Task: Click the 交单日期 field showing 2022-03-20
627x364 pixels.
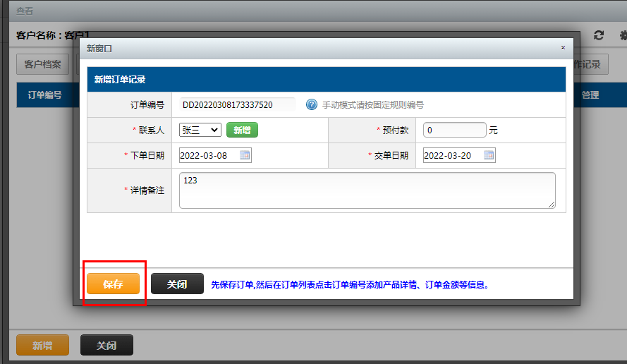Action: click(x=459, y=155)
